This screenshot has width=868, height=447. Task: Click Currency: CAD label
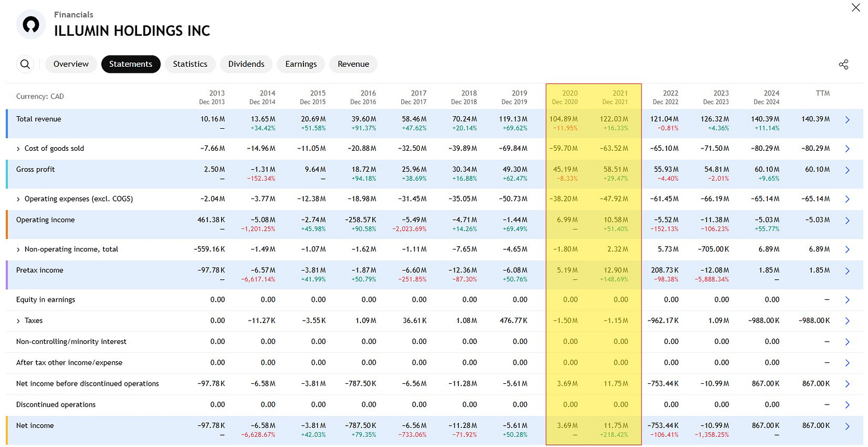point(40,97)
